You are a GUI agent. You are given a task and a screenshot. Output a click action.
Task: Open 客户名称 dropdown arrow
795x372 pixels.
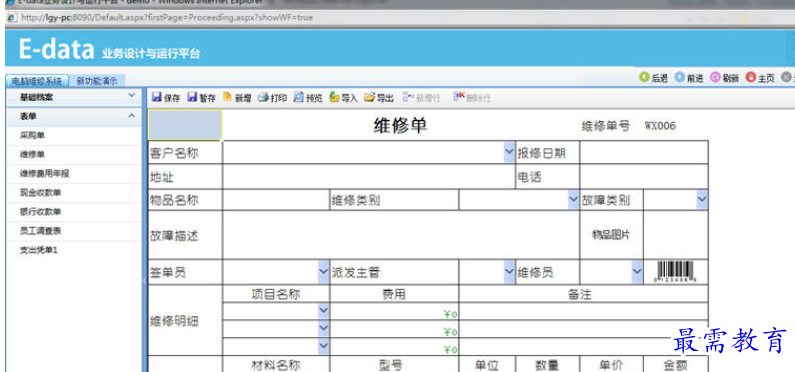pyautogui.click(x=509, y=152)
